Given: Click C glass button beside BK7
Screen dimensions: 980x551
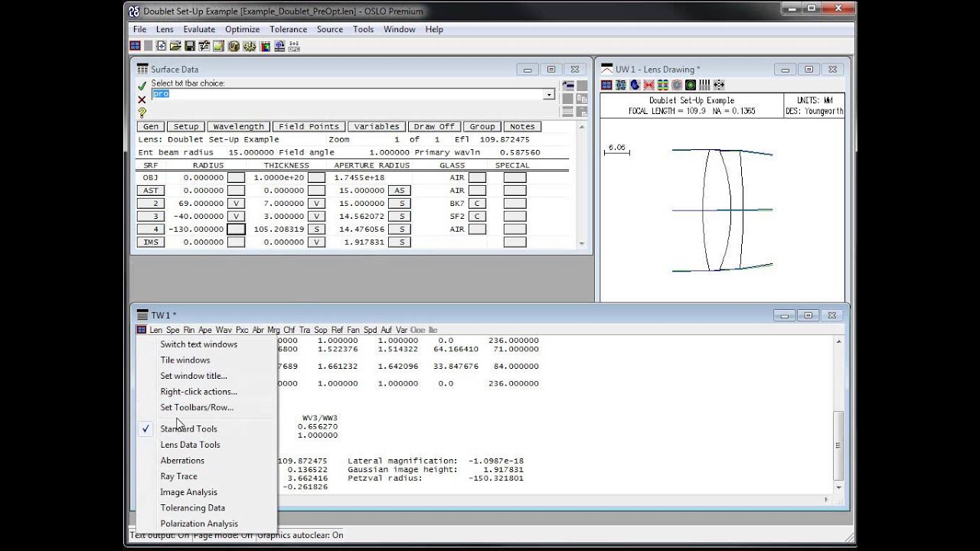Looking at the screenshot, I should [477, 204].
